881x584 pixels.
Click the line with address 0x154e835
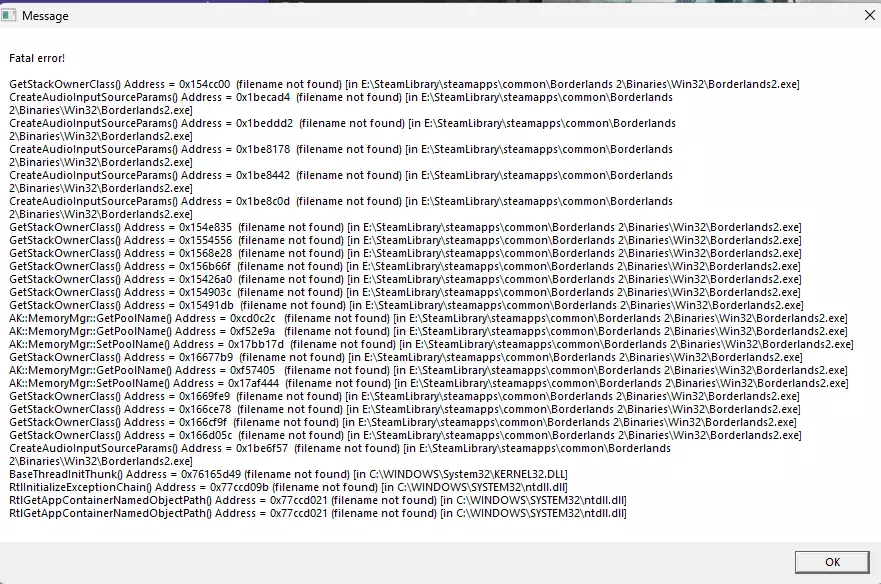(405, 227)
